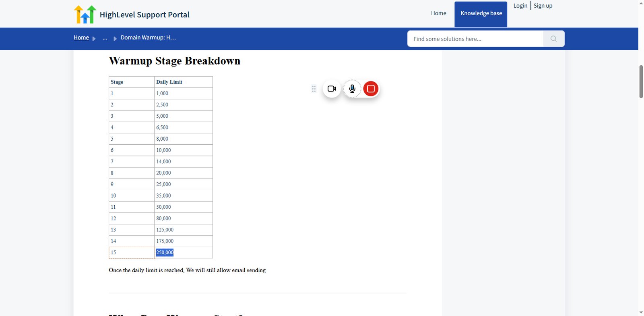
Task: Click the highlighted 250,000 table cell
Action: [165, 252]
